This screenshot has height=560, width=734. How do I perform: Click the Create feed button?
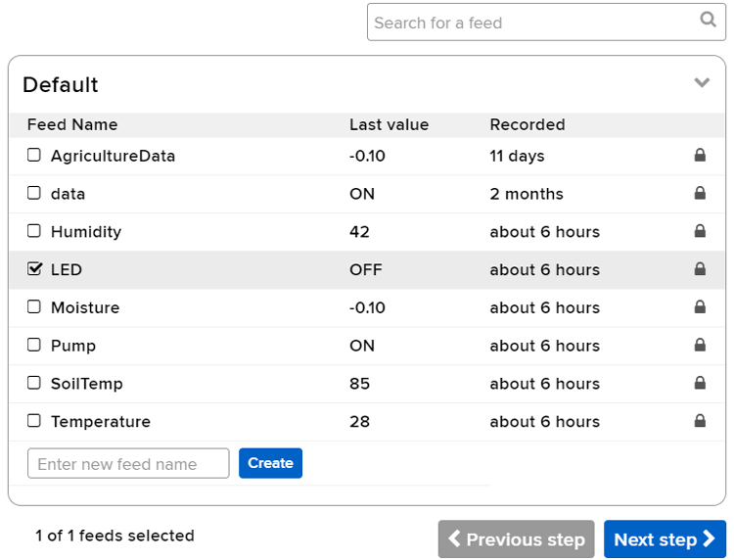coord(270,463)
